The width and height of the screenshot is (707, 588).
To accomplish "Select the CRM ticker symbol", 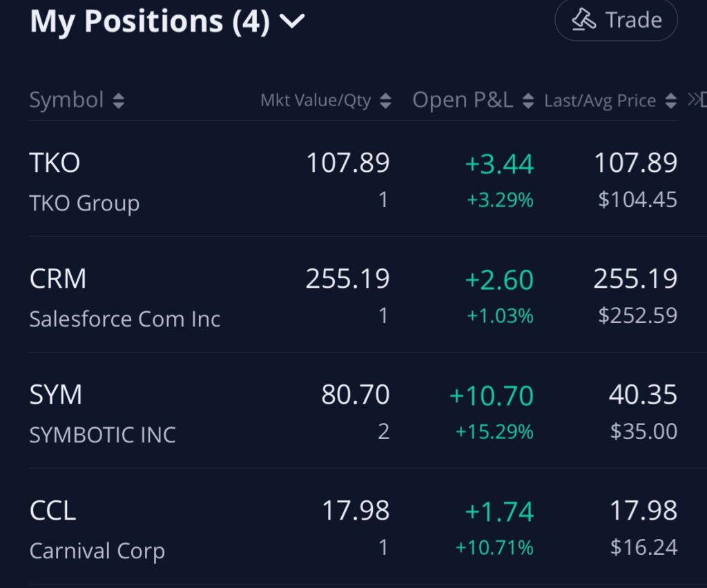I will coord(58,279).
